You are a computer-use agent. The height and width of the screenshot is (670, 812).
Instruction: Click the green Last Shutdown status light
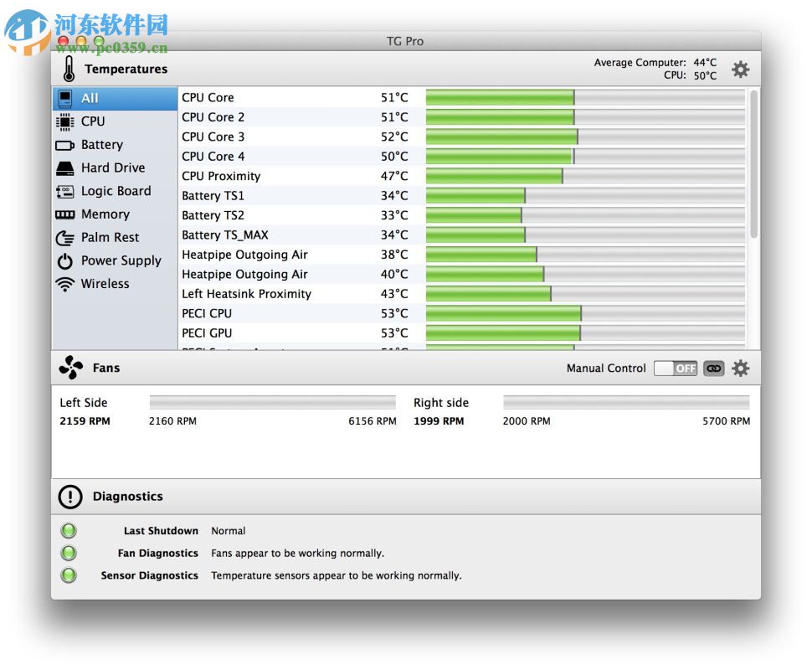coord(68,530)
